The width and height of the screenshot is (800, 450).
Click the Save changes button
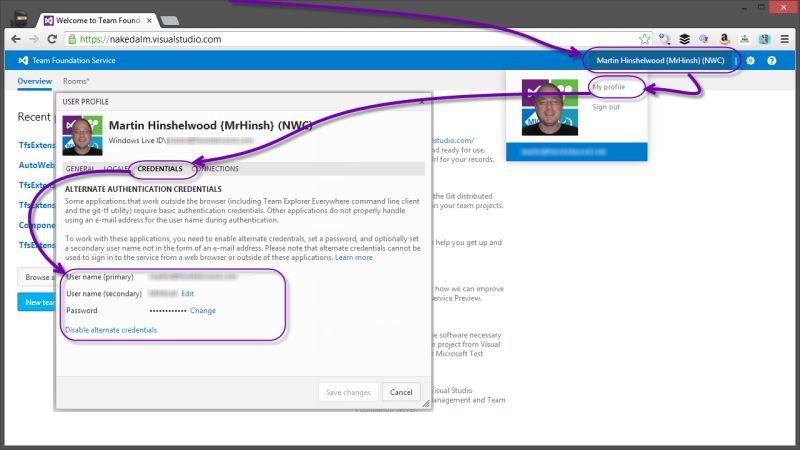pyautogui.click(x=348, y=392)
